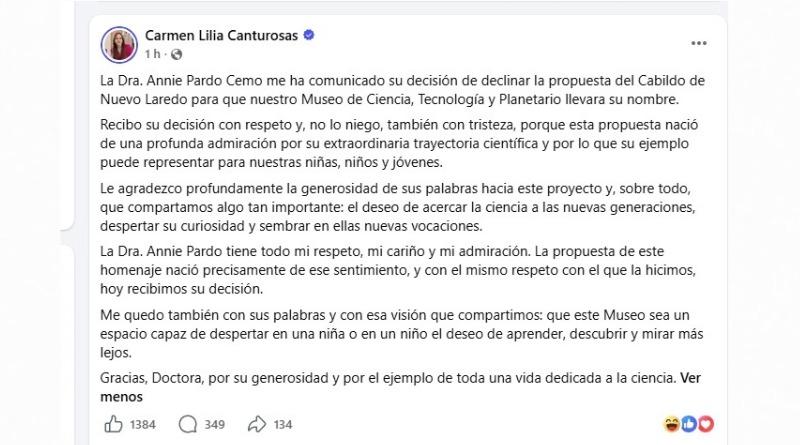This screenshot has height=445, width=800.
Task: Click the paragraph starting "La Dra. Annie Pardo Cemo"
Action: [402, 90]
